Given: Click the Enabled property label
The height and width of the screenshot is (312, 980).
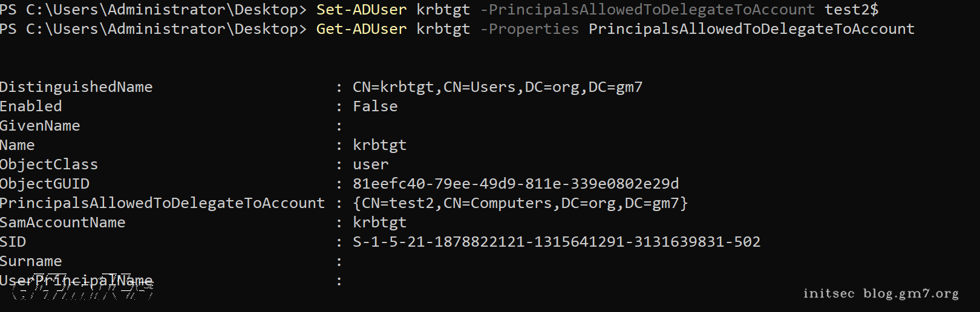Looking at the screenshot, I should pyautogui.click(x=31, y=106).
